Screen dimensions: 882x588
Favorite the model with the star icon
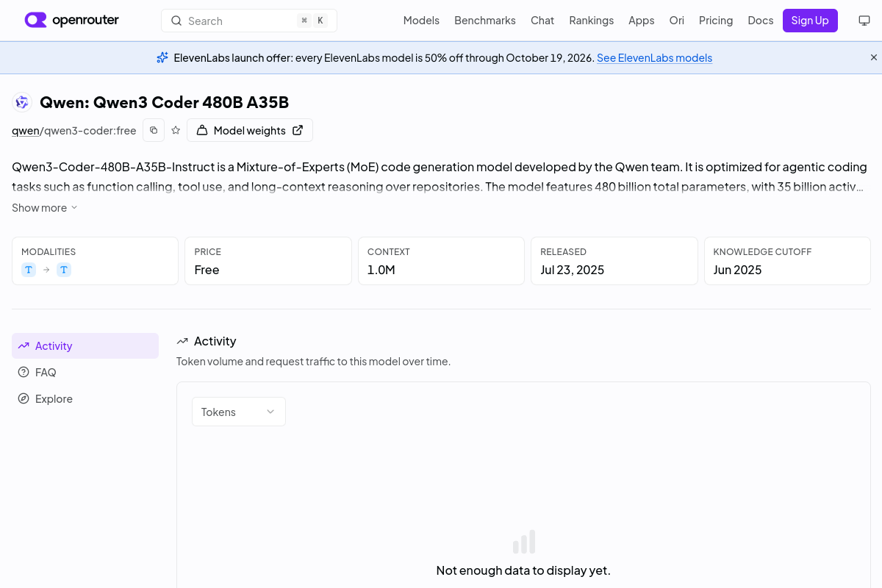[x=176, y=130]
